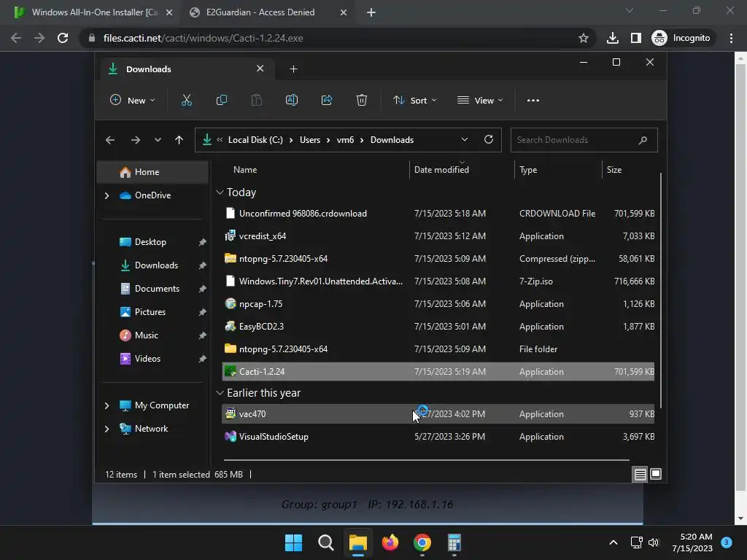The width and height of the screenshot is (747, 560).
Task: Refresh the Downloads folder view
Action: click(x=488, y=139)
